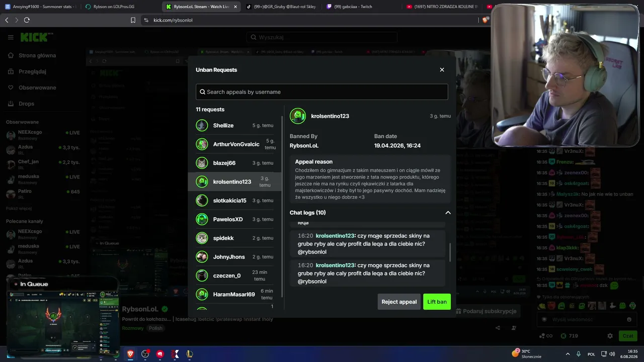Image resolution: width=644 pixels, height=362 pixels.
Task: Switch to Rybson on LOLPros.GG tab
Action: pyautogui.click(x=121, y=7)
